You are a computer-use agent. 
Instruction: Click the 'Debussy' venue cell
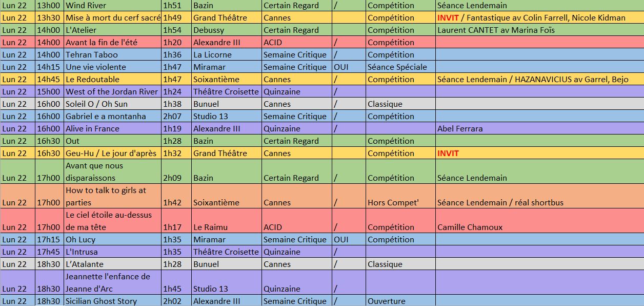[x=209, y=30]
